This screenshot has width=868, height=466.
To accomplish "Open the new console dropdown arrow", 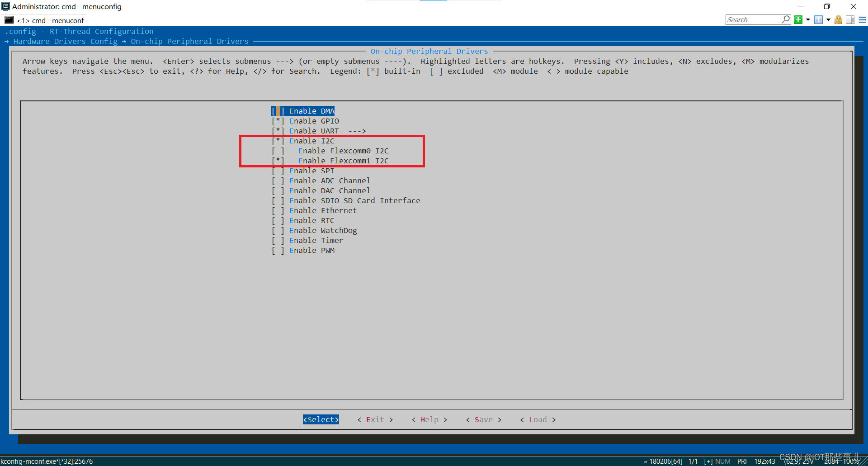I will 808,19.
